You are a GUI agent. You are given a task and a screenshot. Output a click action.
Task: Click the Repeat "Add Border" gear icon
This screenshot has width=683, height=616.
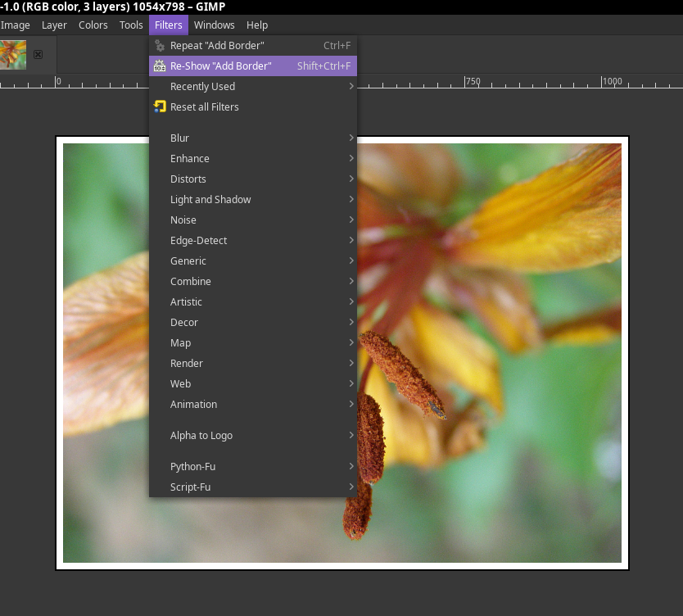pos(160,45)
